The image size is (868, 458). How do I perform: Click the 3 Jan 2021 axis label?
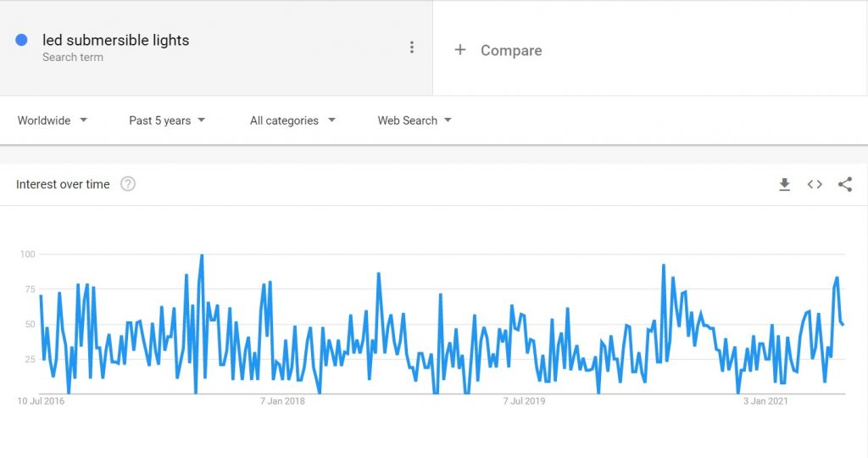tap(765, 401)
